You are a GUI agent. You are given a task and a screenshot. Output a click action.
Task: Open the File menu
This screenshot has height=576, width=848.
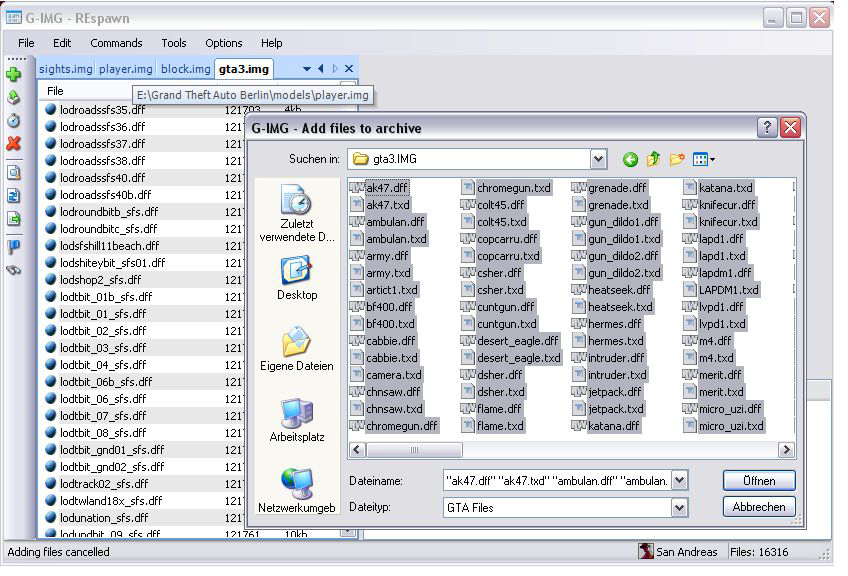[x=26, y=43]
